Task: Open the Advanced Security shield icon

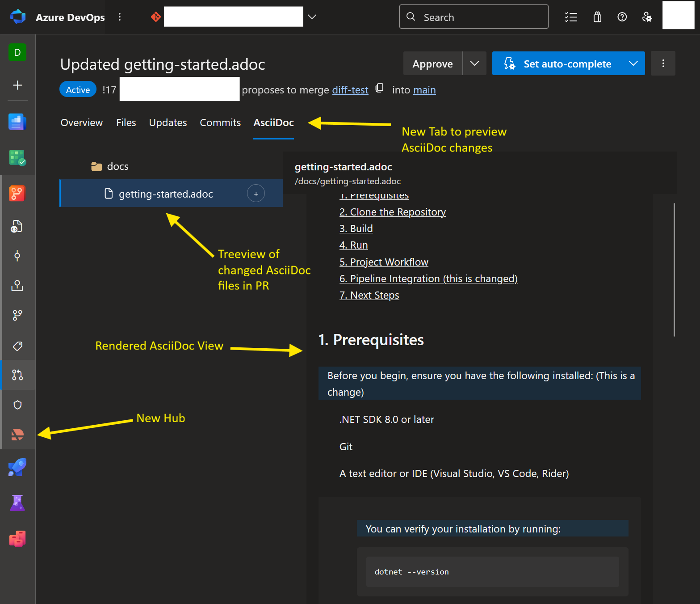Action: 17,405
